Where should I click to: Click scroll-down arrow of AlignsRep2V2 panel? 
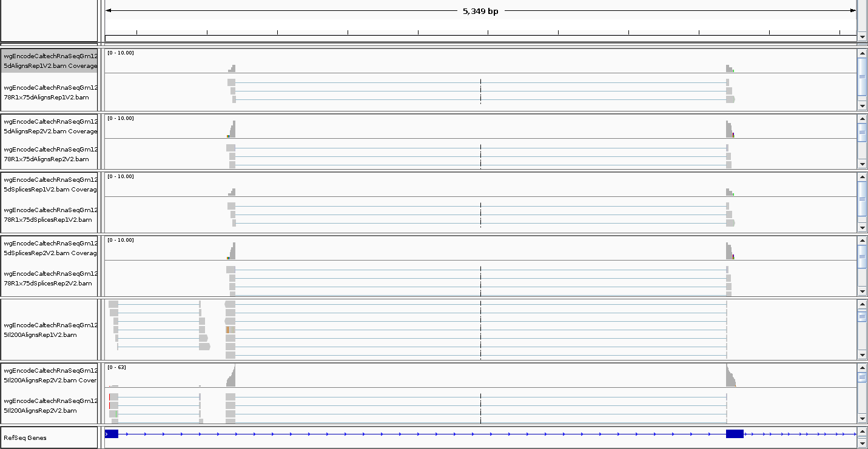(x=862, y=164)
